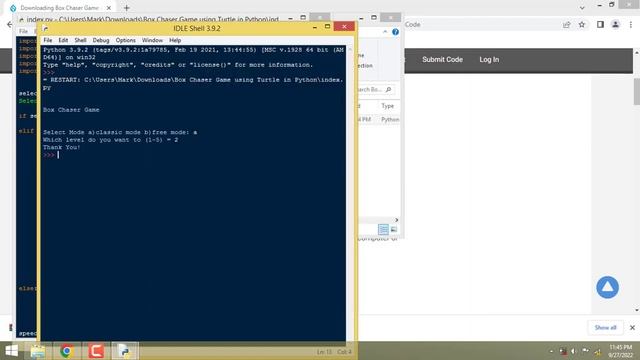Click the Box Chaser Game output line
The height and width of the screenshot is (360, 640).
[x=71, y=110]
